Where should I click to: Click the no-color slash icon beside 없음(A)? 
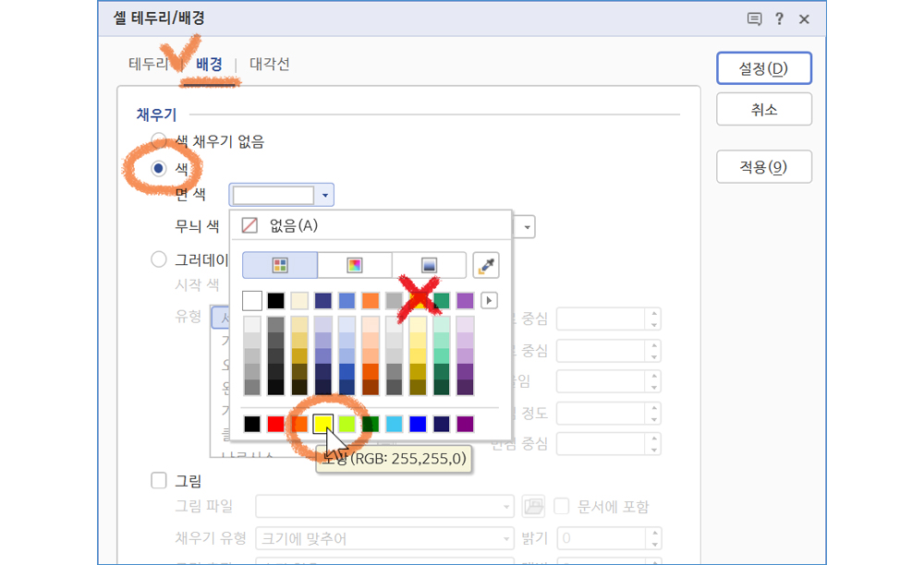tap(249, 225)
